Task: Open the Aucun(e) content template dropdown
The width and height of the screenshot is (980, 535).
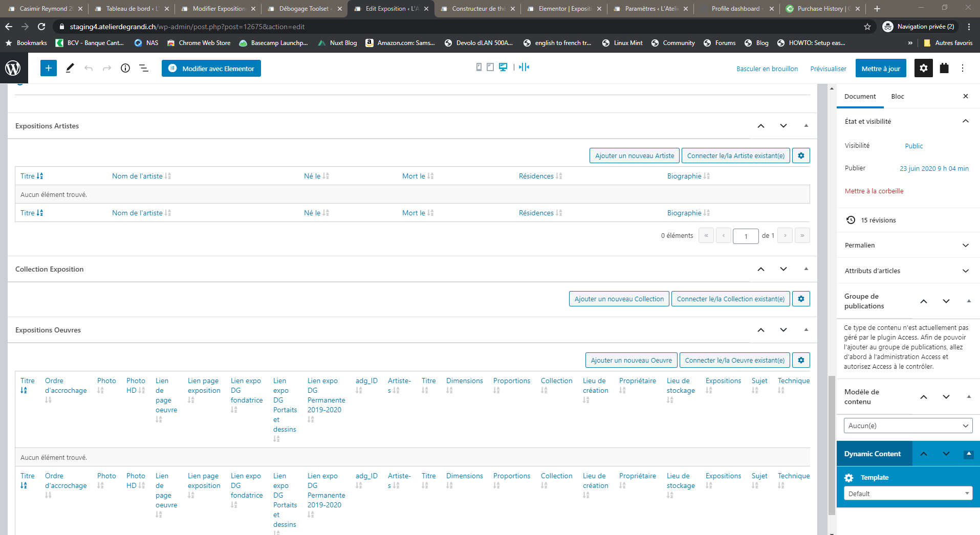Action: click(908, 426)
